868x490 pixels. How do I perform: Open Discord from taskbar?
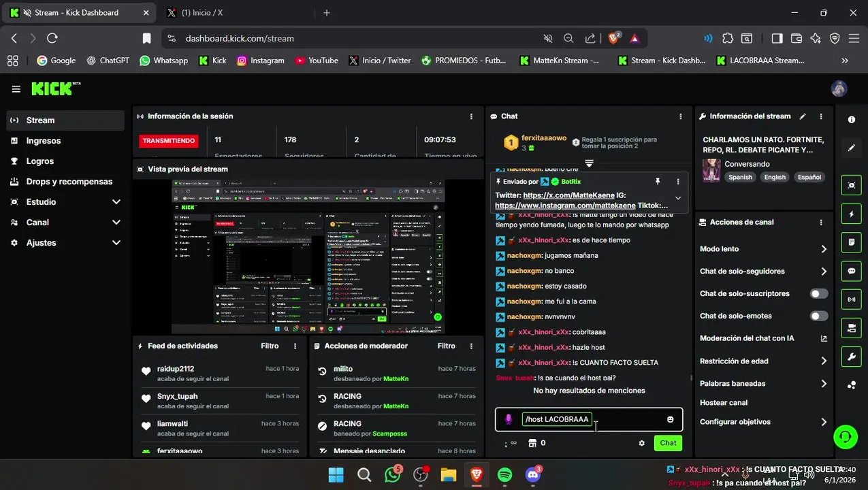pos(533,475)
